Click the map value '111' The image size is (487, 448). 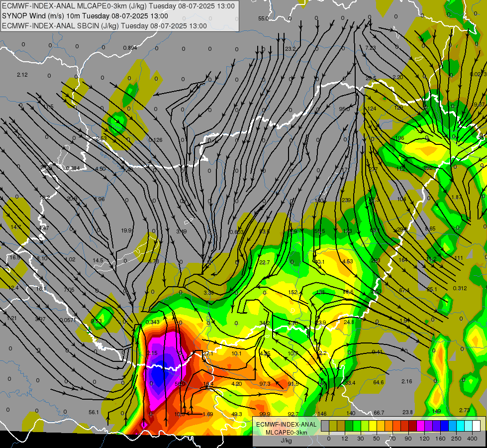459,258
